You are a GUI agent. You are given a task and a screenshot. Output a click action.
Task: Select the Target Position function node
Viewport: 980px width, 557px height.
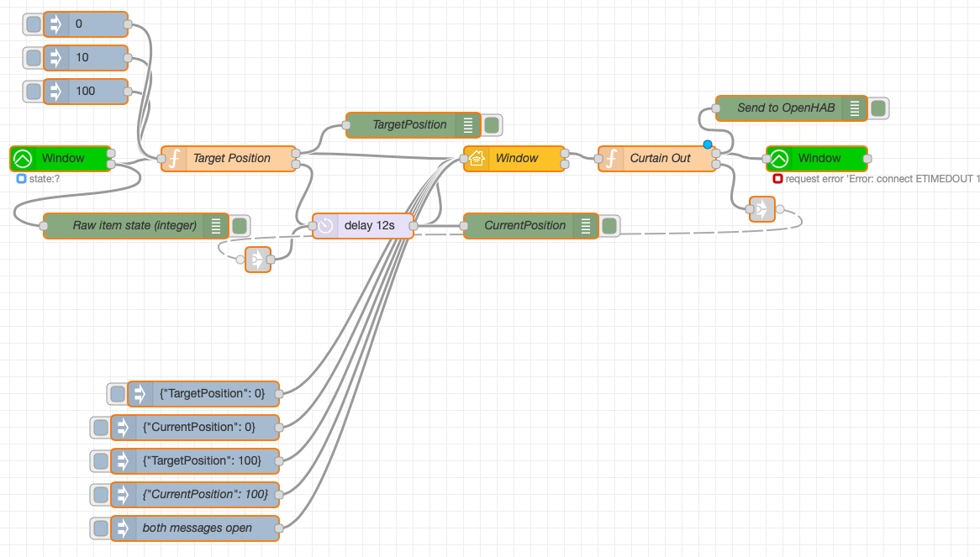pyautogui.click(x=228, y=159)
